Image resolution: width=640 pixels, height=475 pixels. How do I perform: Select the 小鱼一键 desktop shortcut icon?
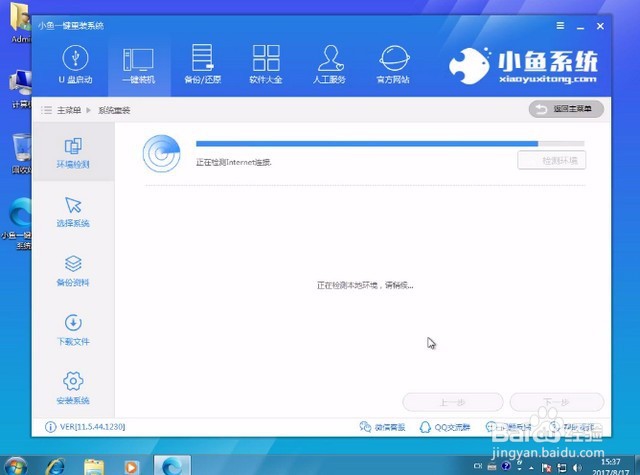click(x=18, y=223)
